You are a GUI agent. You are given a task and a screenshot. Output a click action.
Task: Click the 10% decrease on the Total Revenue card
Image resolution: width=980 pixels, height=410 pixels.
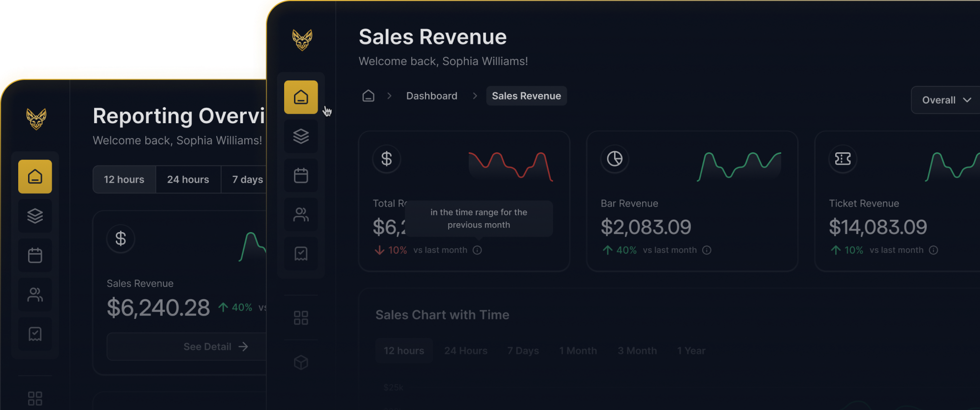391,250
